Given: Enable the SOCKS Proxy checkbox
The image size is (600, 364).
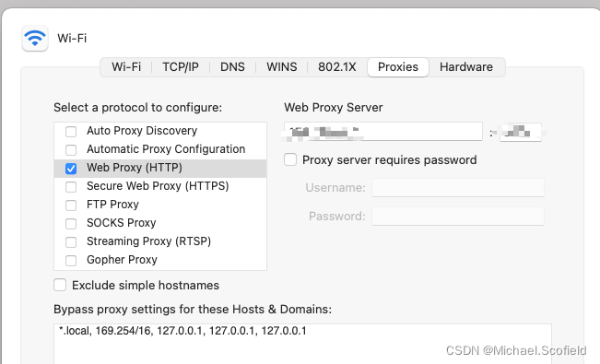Looking at the screenshot, I should click(x=71, y=224).
